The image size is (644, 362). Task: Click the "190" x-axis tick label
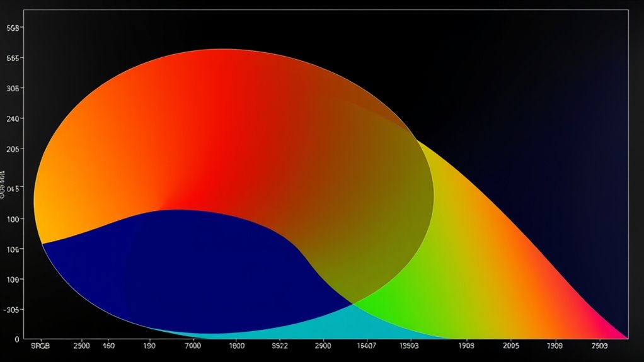(149, 346)
